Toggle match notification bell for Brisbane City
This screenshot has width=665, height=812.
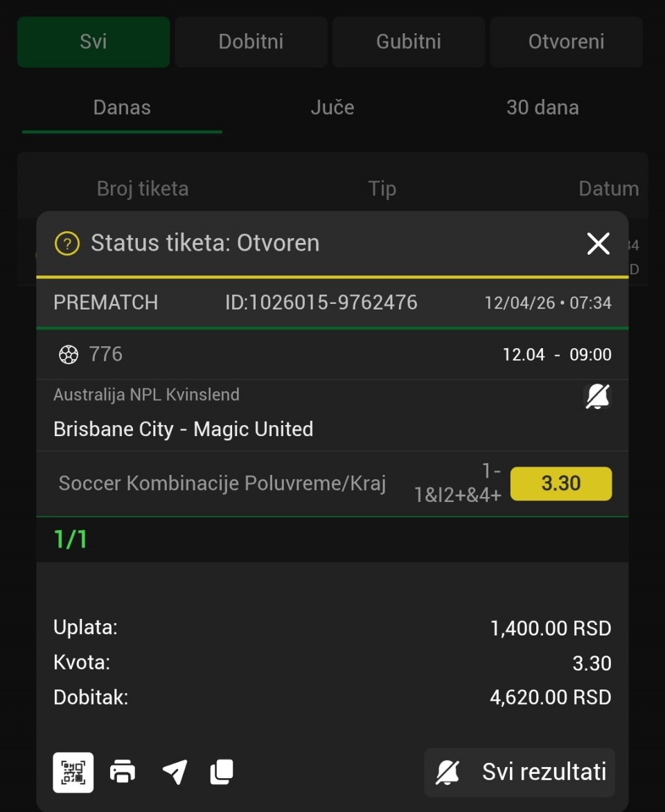[x=597, y=397]
